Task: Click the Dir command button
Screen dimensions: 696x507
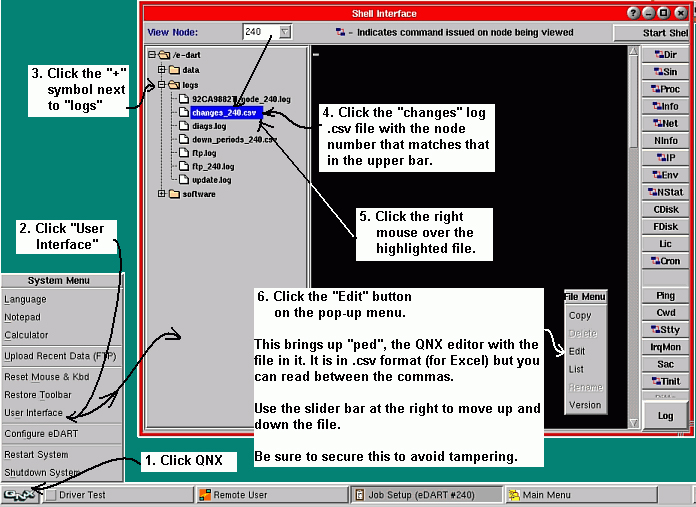Action: coord(665,55)
